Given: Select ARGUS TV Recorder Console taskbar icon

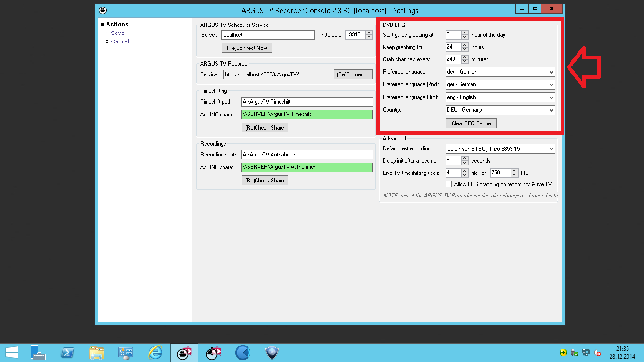Looking at the screenshot, I should [184, 353].
